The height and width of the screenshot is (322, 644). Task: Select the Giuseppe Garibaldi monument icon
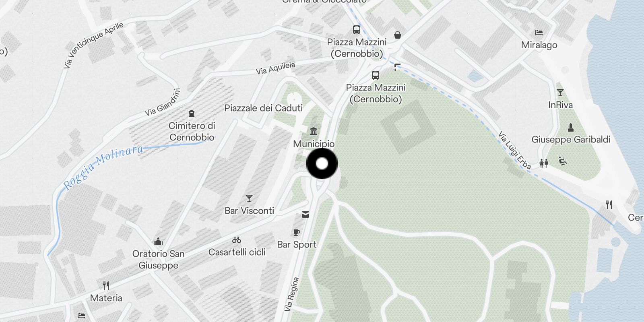(570, 128)
